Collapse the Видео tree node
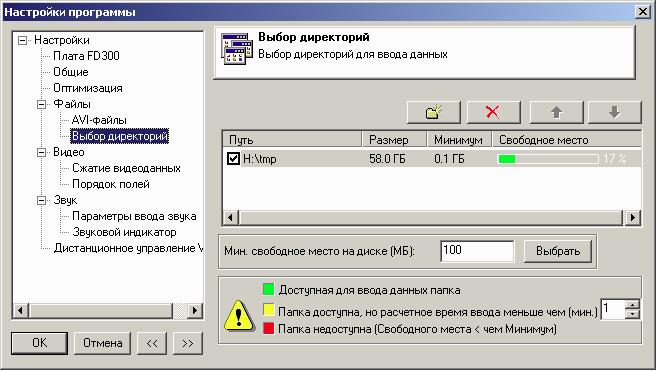The height and width of the screenshot is (371, 656). (41, 152)
